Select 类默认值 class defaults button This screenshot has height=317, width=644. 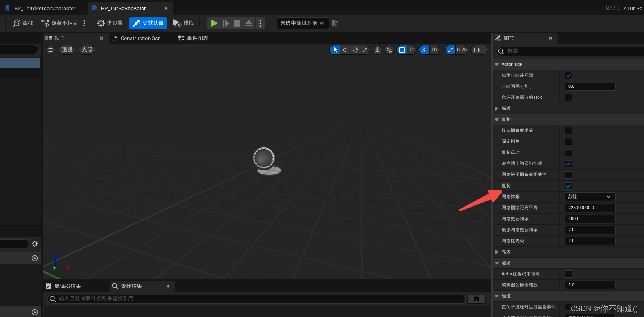pos(148,23)
